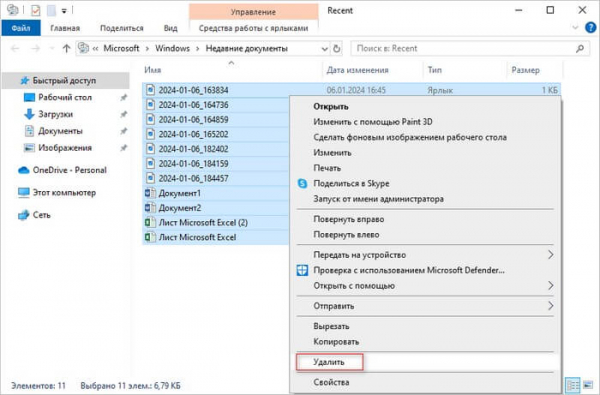Sort by the Имя column header
The image size is (600, 395).
tap(153, 70)
